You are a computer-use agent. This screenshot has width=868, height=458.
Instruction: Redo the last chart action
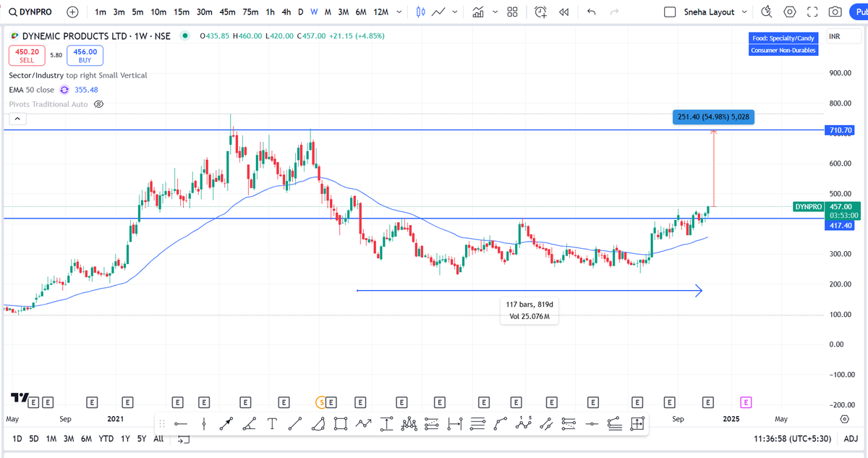click(615, 12)
